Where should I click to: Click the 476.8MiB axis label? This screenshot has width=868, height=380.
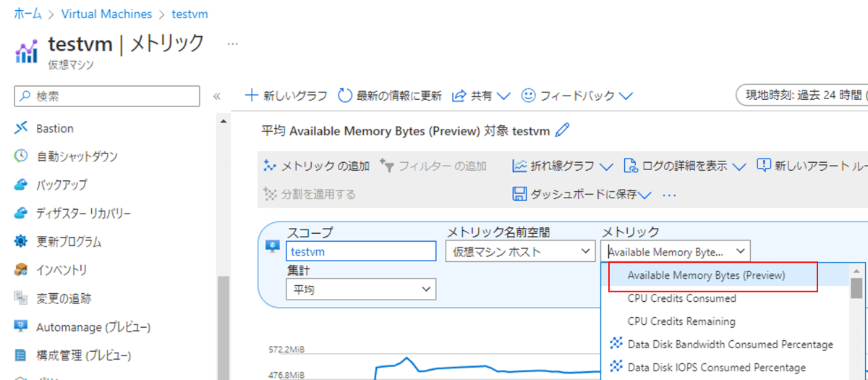point(286,375)
